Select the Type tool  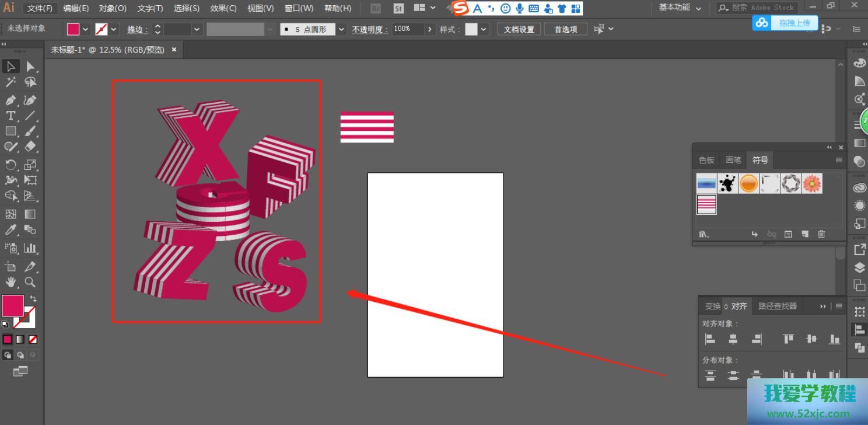(x=10, y=116)
